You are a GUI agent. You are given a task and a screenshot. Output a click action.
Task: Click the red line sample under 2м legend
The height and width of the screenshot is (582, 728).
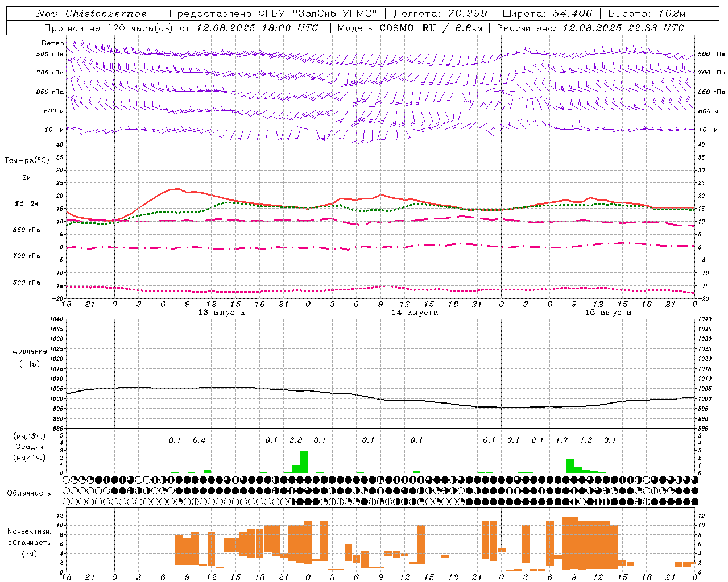pyautogui.click(x=26, y=184)
